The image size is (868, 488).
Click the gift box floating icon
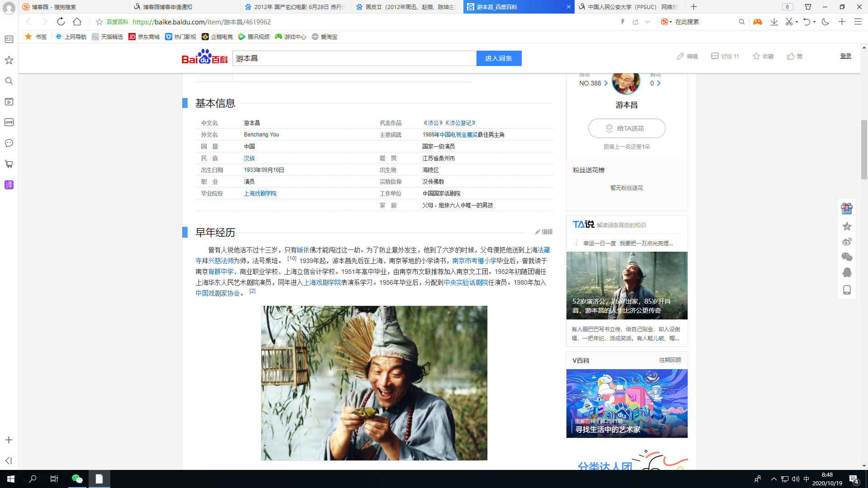point(847,208)
